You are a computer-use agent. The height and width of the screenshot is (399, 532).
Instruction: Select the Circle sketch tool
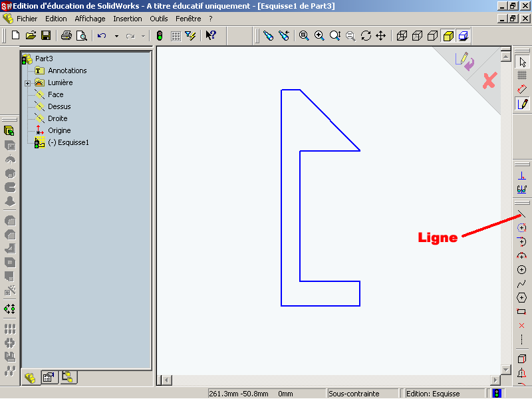(522, 269)
